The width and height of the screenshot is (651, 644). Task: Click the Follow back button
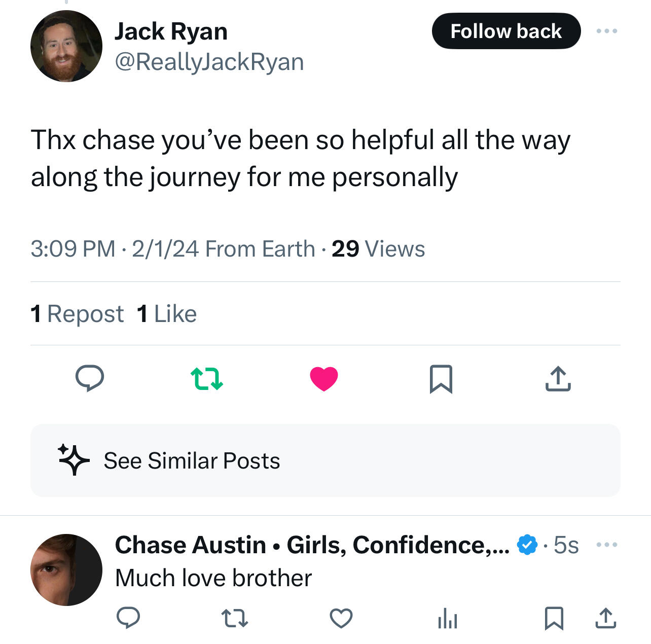tap(506, 31)
